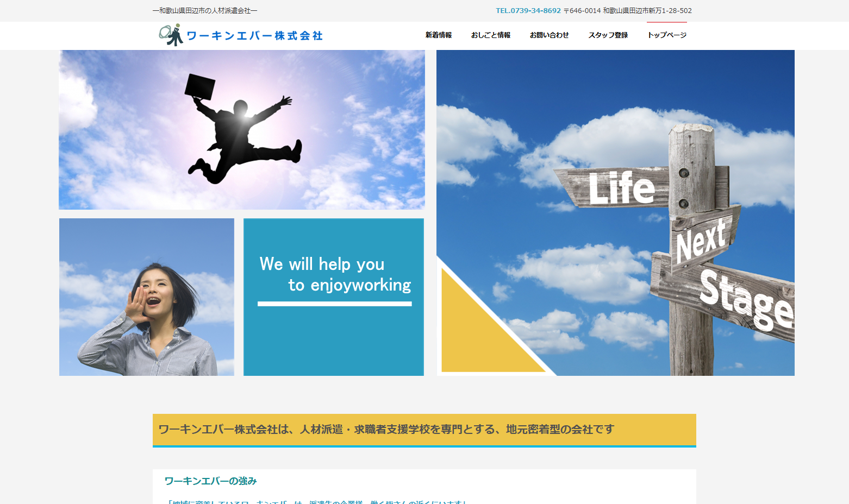This screenshot has width=849, height=504.
Task: Call TEL.0739-34-8692 phone link
Action: tap(528, 10)
